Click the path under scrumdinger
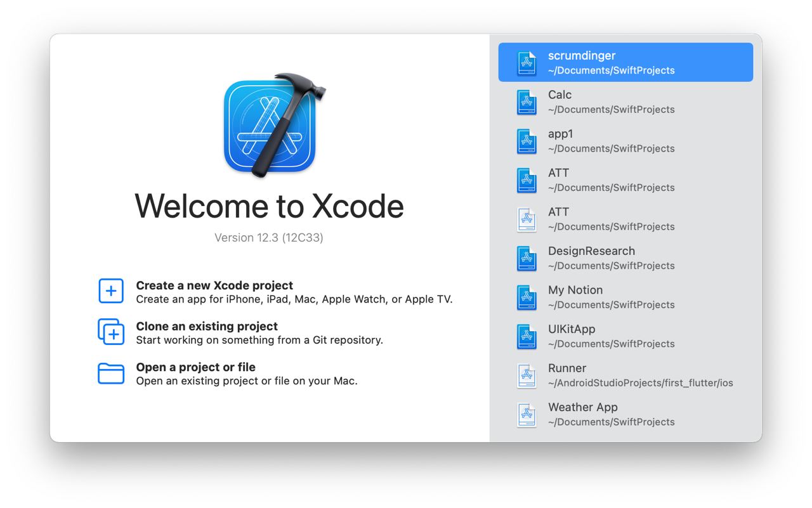Screen dimensions: 812x508 612,70
